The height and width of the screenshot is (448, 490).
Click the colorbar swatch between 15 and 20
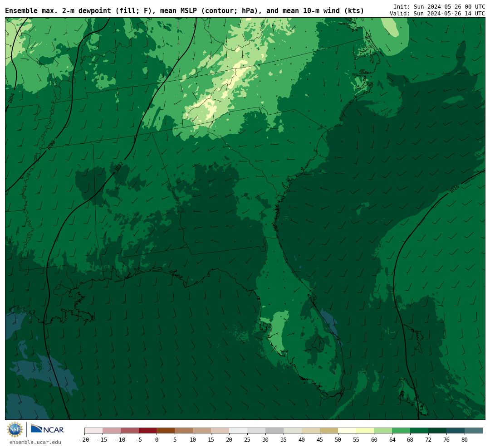(x=220, y=430)
